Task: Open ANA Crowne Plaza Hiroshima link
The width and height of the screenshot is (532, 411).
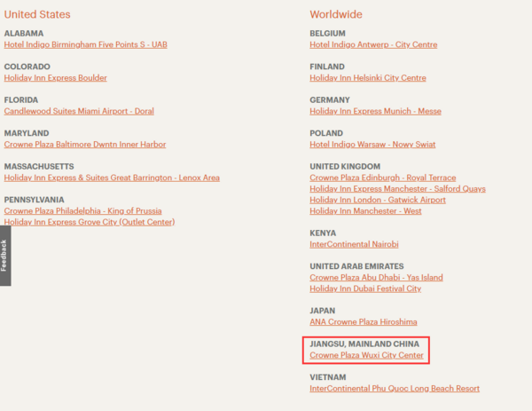Action: [364, 321]
